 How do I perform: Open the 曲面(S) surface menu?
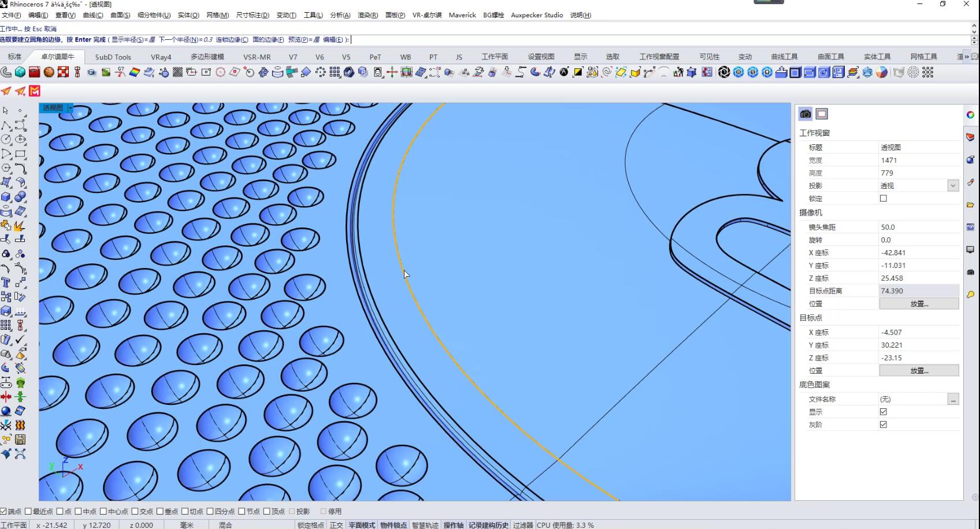tap(120, 15)
